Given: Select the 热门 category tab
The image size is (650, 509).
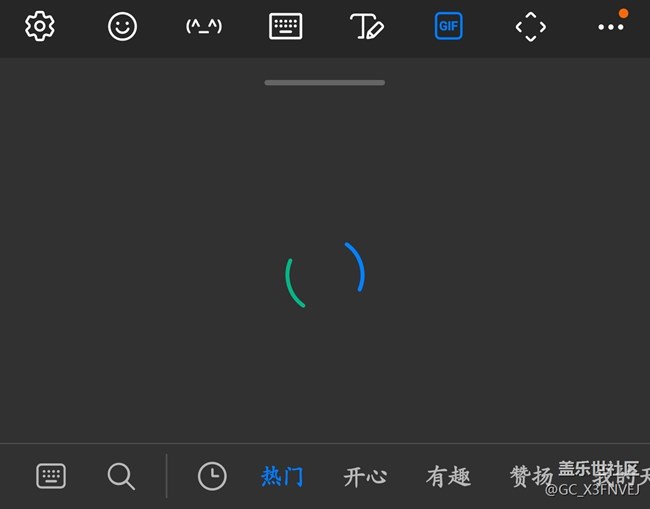Looking at the screenshot, I should coord(282,476).
